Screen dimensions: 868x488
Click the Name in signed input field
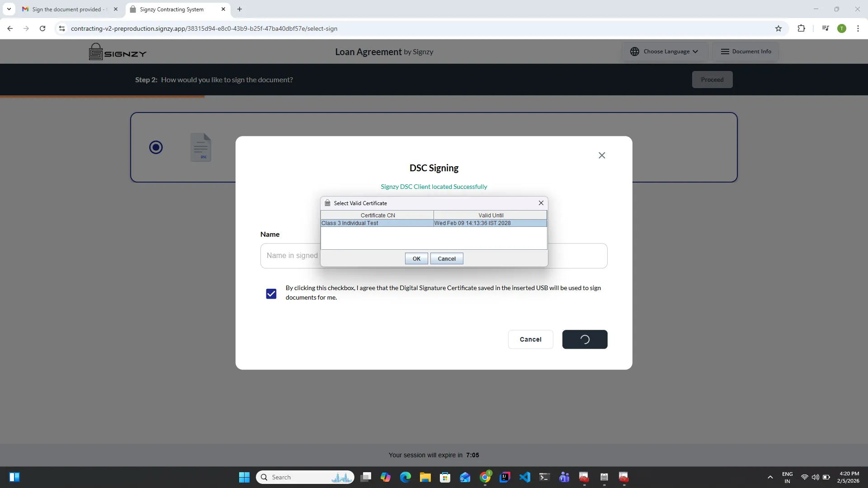click(x=434, y=256)
